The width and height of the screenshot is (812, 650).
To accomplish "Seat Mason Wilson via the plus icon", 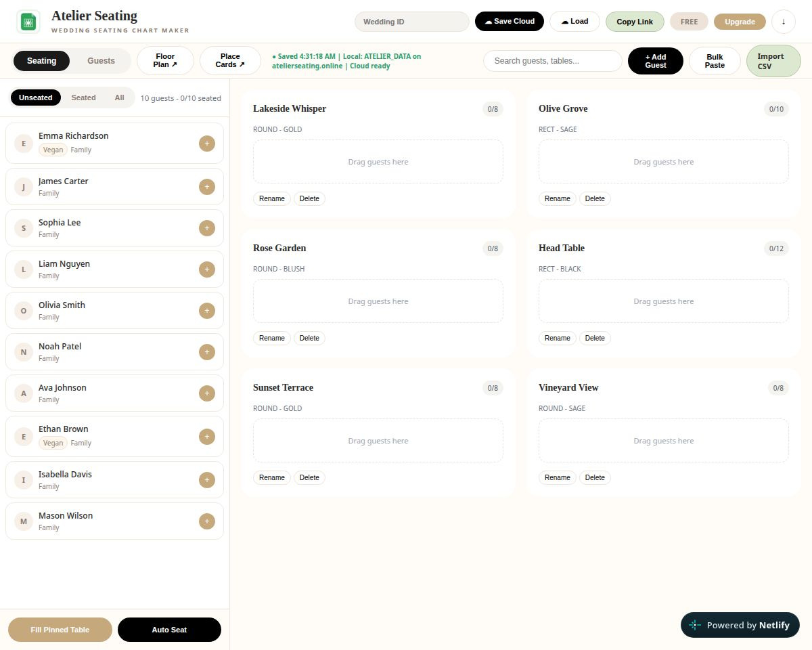I will (207, 521).
